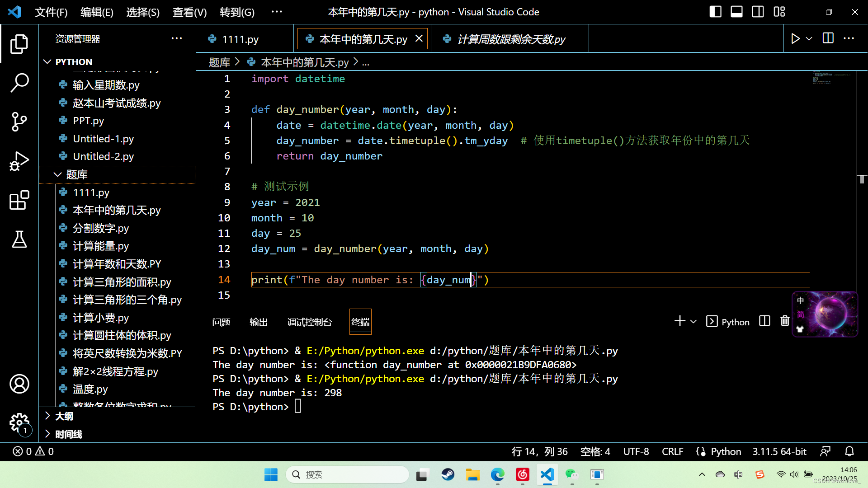Image resolution: width=868 pixels, height=488 pixels.
Task: Open Steam from the taskbar
Action: 448,474
